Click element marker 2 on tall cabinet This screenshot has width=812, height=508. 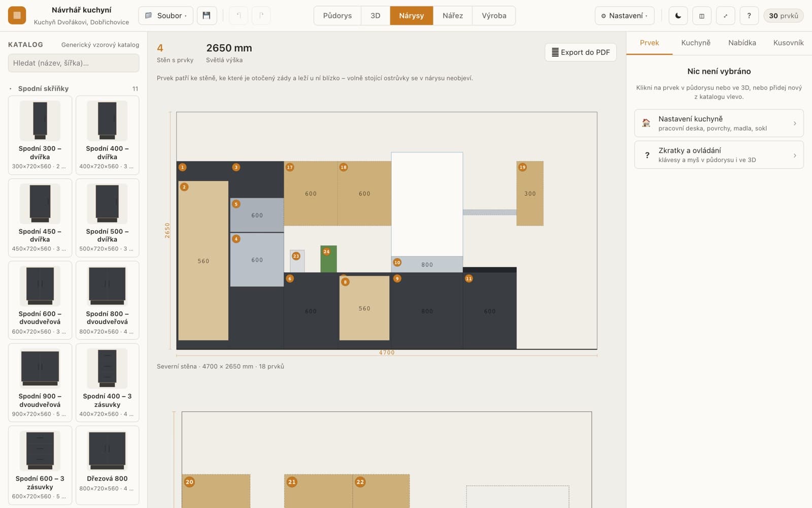click(x=184, y=187)
